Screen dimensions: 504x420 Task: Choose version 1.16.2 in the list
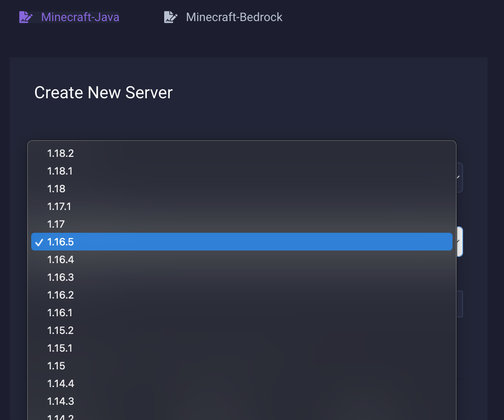pyautogui.click(x=60, y=295)
